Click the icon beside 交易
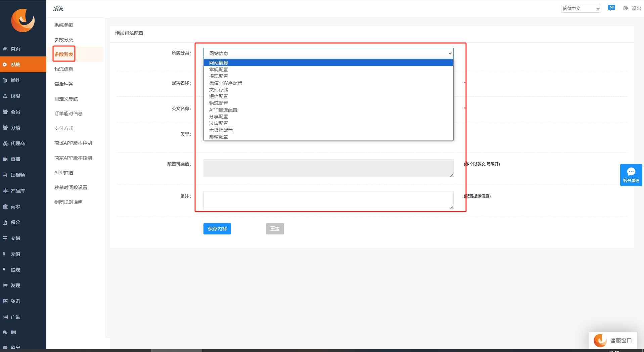 (x=5, y=238)
